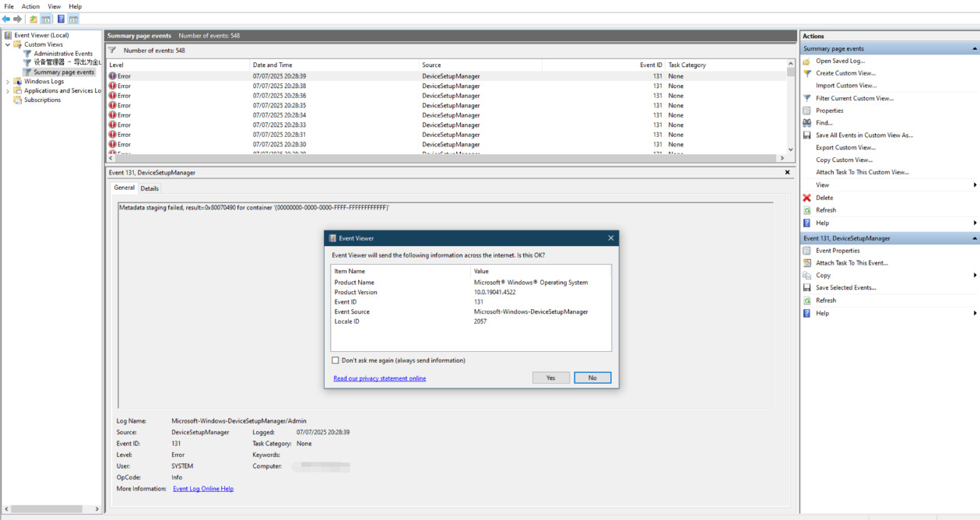Click the Create Custom View funnel icon

point(807,73)
